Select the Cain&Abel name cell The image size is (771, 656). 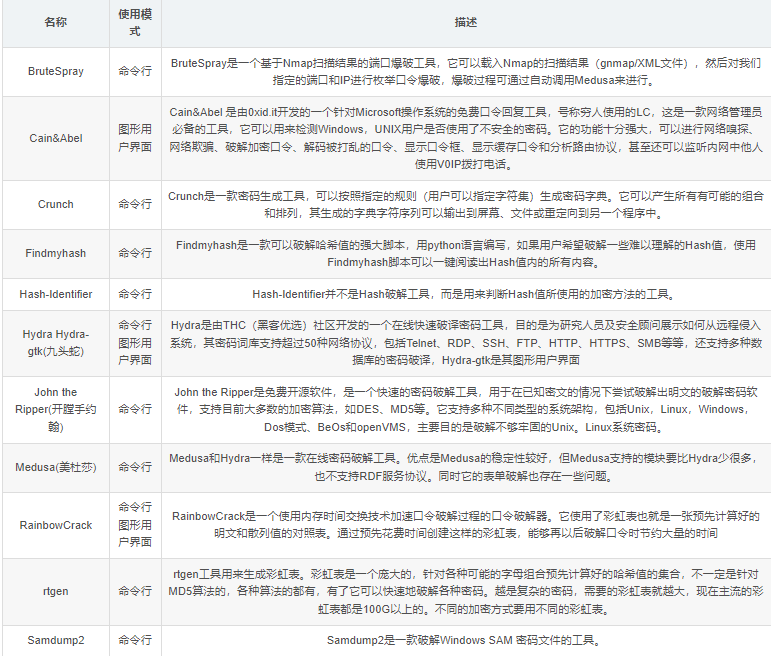pos(56,138)
